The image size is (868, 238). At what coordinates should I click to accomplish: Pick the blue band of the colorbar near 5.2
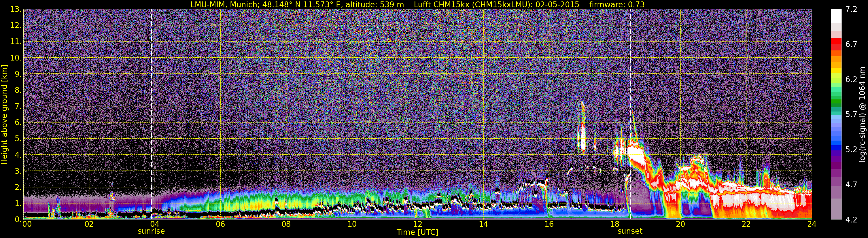(x=836, y=148)
